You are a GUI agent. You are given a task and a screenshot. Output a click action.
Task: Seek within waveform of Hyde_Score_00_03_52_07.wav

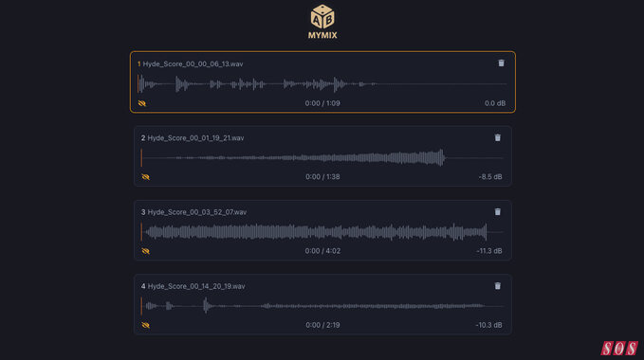pos(322,232)
